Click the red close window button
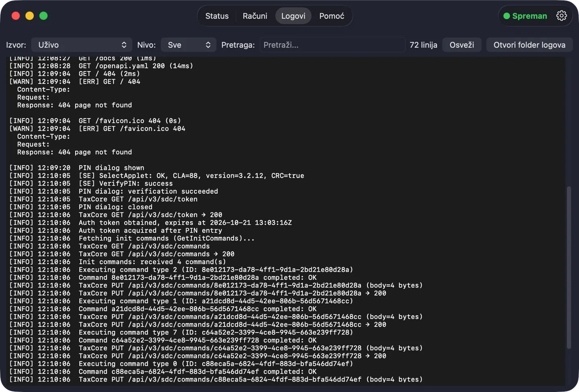The width and height of the screenshot is (579, 392). point(16,16)
